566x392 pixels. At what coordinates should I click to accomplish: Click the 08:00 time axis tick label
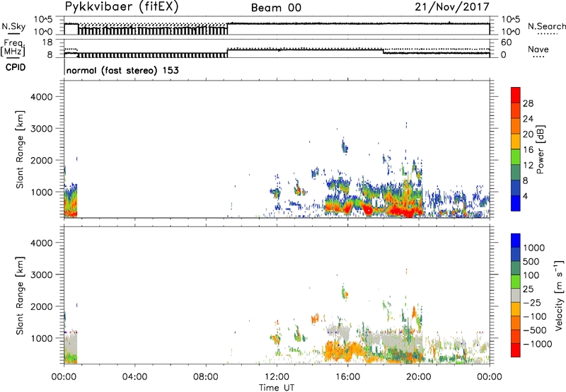(x=205, y=377)
